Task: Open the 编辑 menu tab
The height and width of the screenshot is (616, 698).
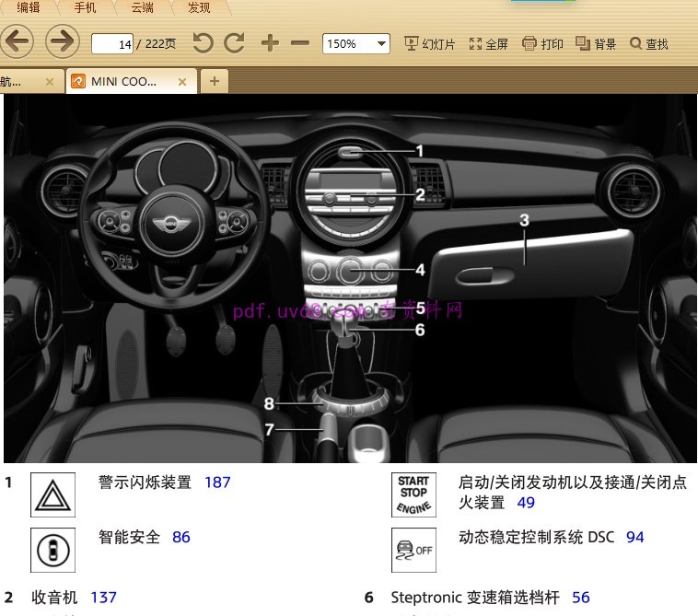Action: [28, 7]
